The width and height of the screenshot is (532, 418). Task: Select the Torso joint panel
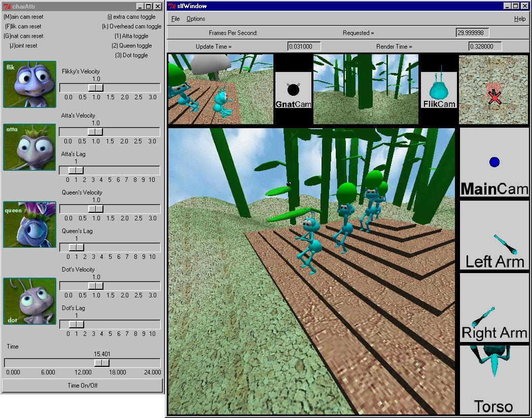tap(494, 380)
